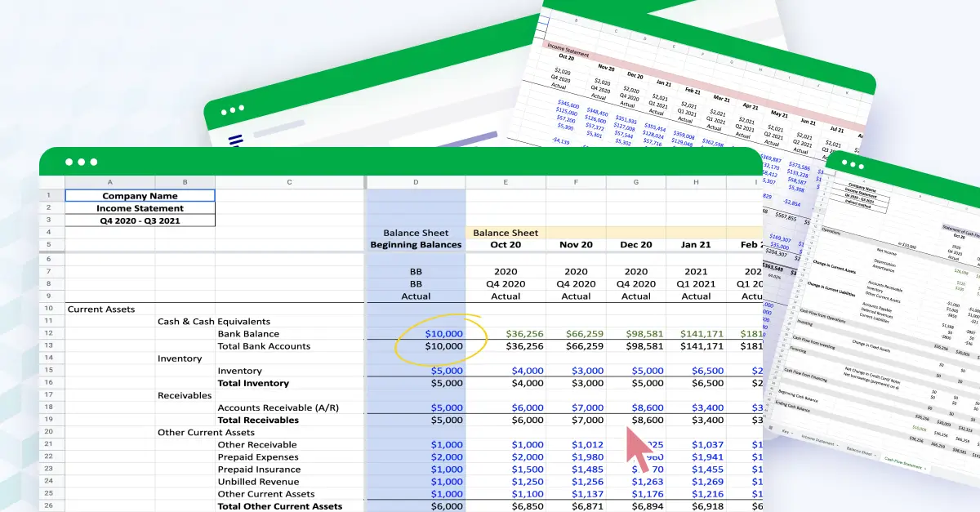Viewport: 980px width, 512px height.
Task: Select the Bank Balance label cell
Action: pos(248,334)
